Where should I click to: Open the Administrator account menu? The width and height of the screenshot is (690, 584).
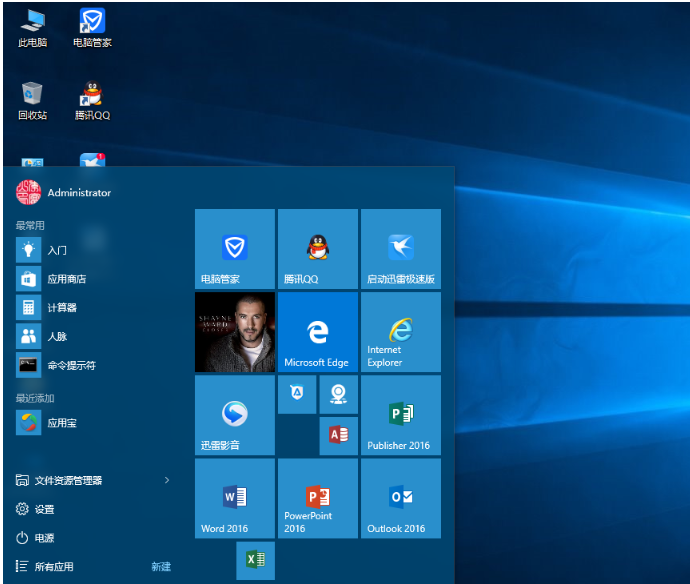[64, 192]
